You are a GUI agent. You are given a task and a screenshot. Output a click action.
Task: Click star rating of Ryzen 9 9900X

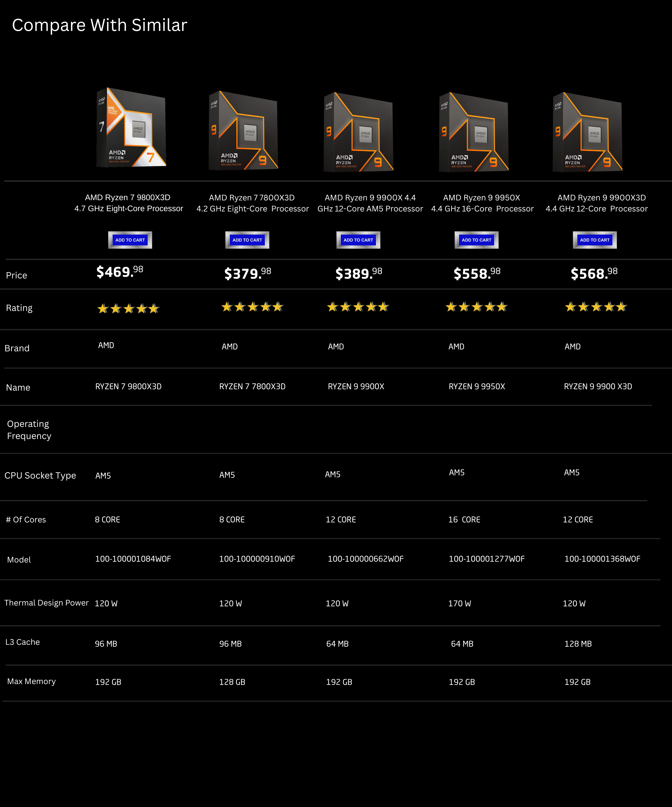358,307
